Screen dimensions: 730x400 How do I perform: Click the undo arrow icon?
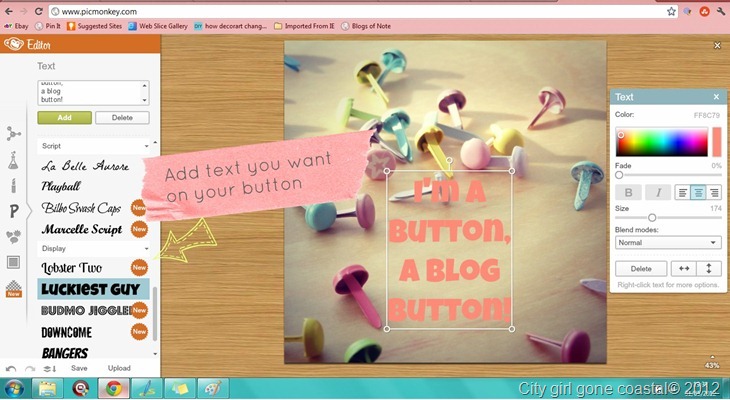(x=11, y=369)
